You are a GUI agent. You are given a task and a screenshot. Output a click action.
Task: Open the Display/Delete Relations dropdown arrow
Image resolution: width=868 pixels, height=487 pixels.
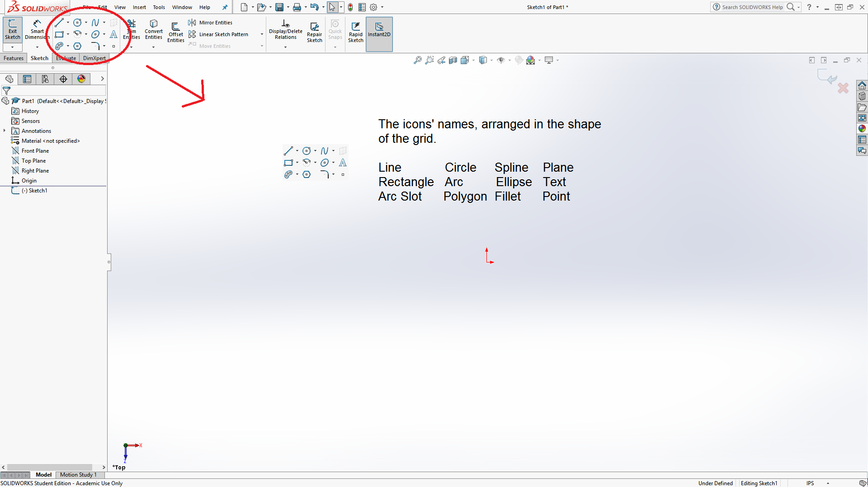tap(285, 47)
